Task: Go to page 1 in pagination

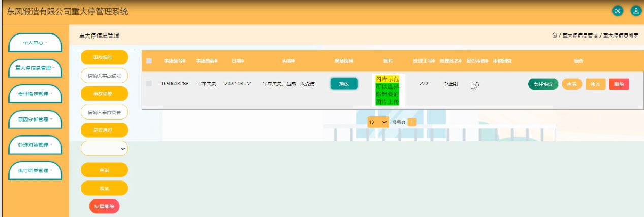Action: 411,122
